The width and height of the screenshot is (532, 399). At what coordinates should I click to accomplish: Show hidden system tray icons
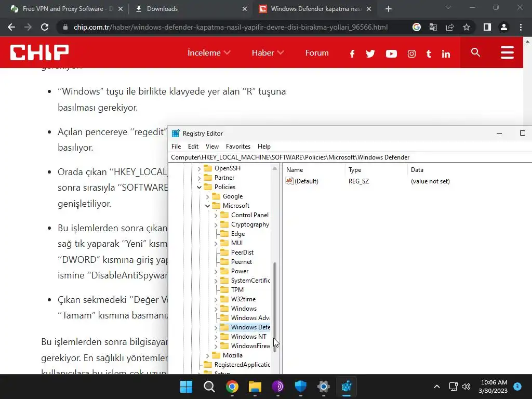(x=437, y=387)
